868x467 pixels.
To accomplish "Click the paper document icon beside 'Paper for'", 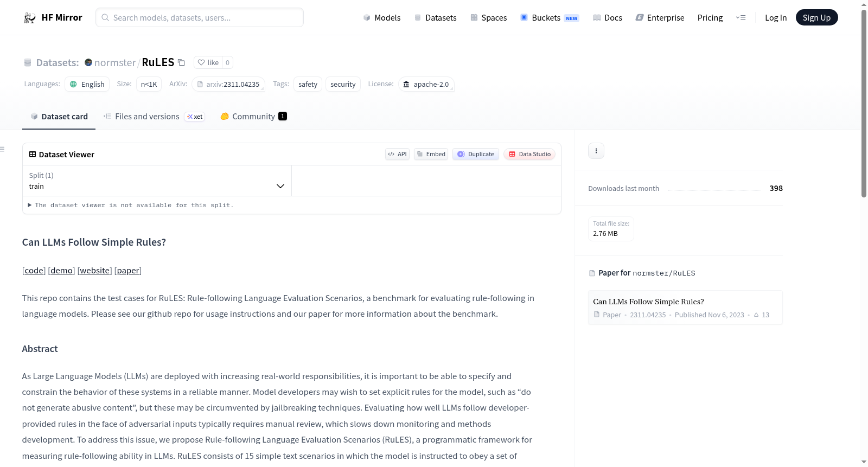I will (x=592, y=273).
